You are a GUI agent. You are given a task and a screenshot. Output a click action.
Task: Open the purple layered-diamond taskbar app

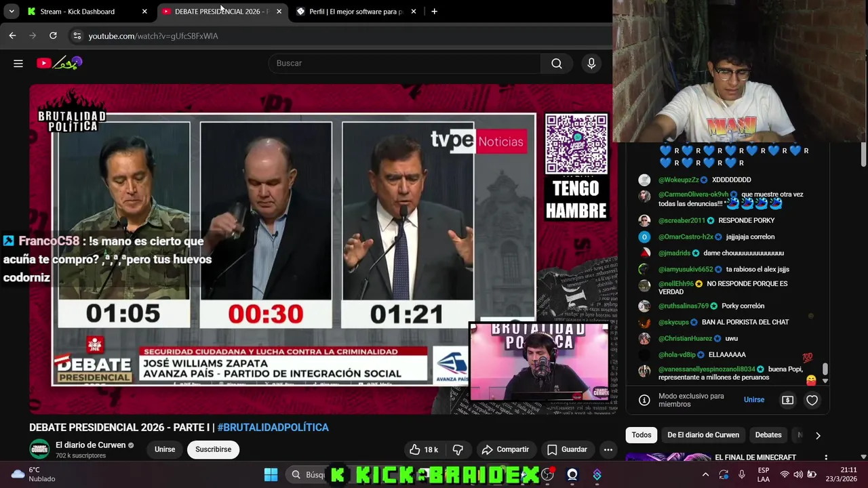pos(597,474)
